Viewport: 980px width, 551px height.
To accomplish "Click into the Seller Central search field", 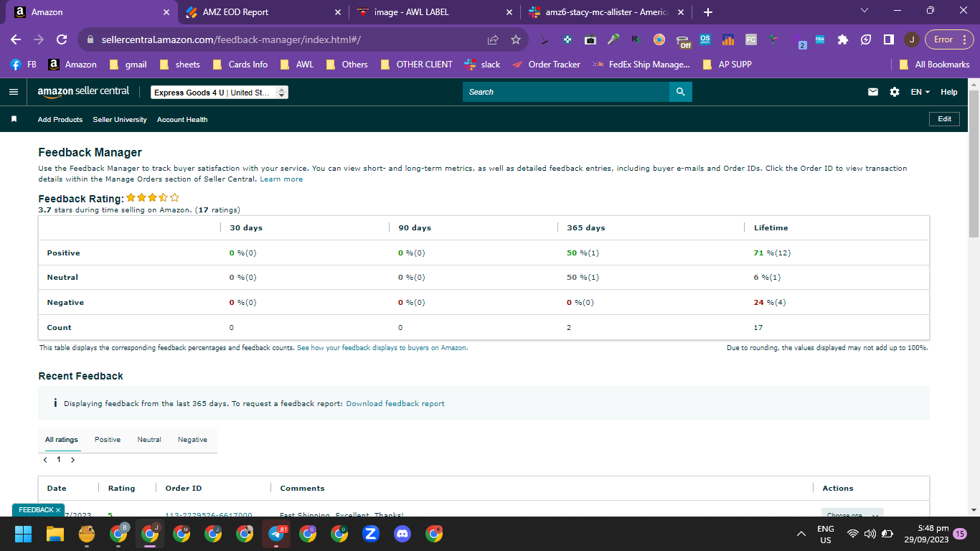I will (x=566, y=92).
